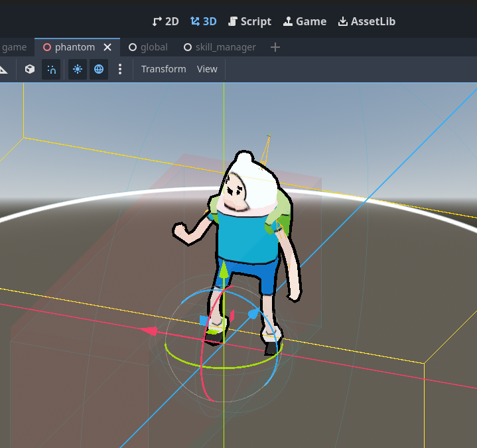Open the AssetLib workspace
The width and height of the screenshot is (477, 448).
(367, 22)
